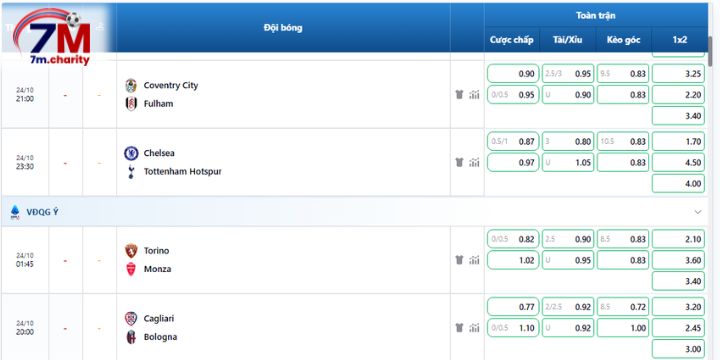720x360 pixels.
Task: Open Tottenham Hotspur team link
Action: pos(183,171)
